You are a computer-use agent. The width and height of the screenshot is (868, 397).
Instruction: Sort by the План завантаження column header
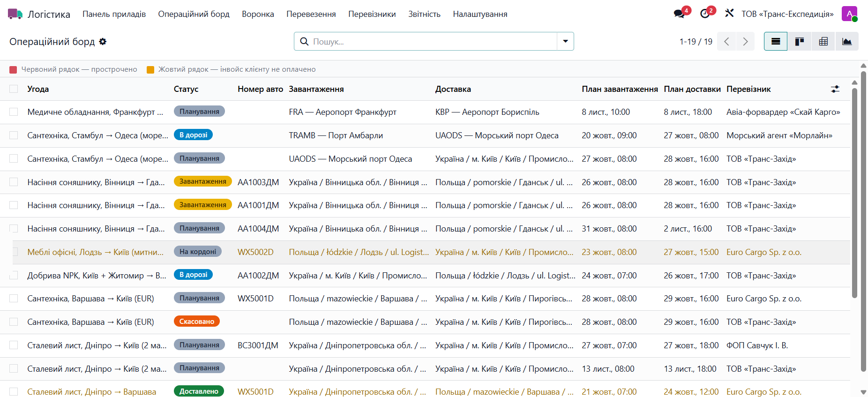(620, 89)
